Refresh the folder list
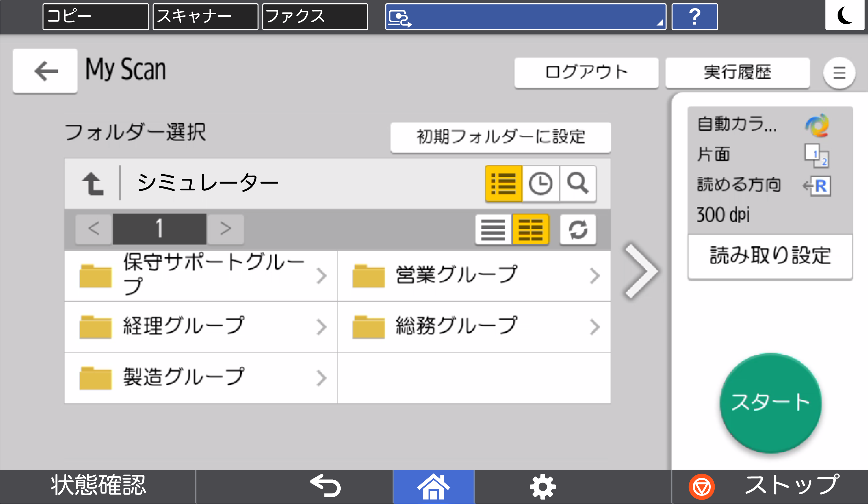 (578, 229)
